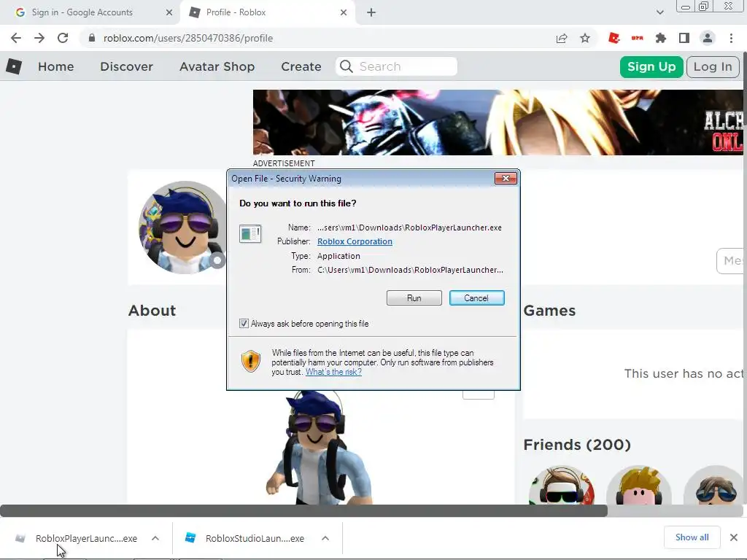Go back using the browser back arrow
Viewport: 747px width, 560px height.
[16, 38]
